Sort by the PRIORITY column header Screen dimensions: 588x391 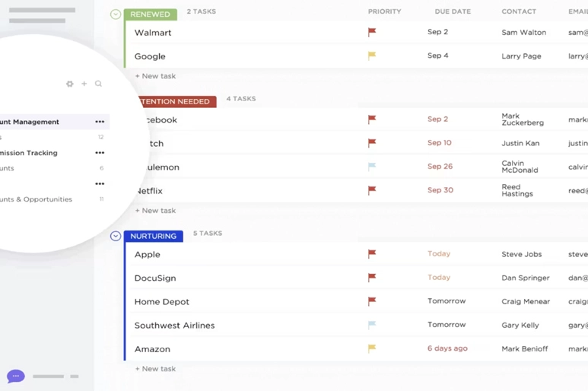[384, 11]
